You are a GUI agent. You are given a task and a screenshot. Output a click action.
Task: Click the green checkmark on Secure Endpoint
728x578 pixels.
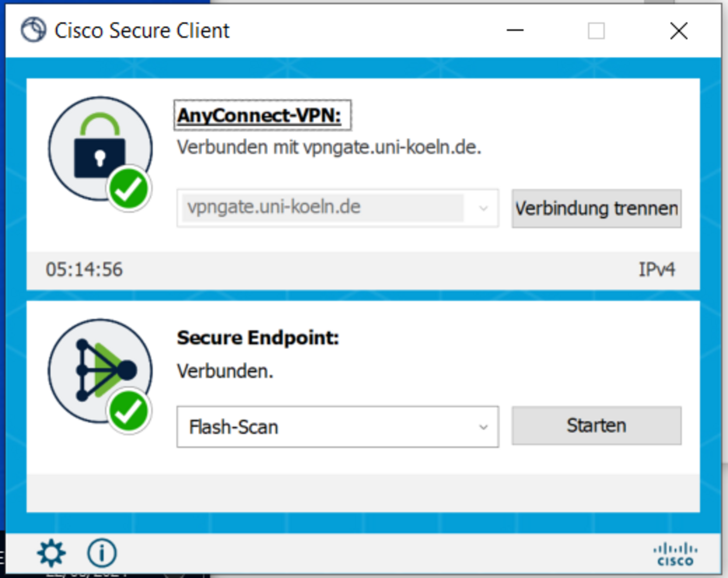[x=128, y=411]
